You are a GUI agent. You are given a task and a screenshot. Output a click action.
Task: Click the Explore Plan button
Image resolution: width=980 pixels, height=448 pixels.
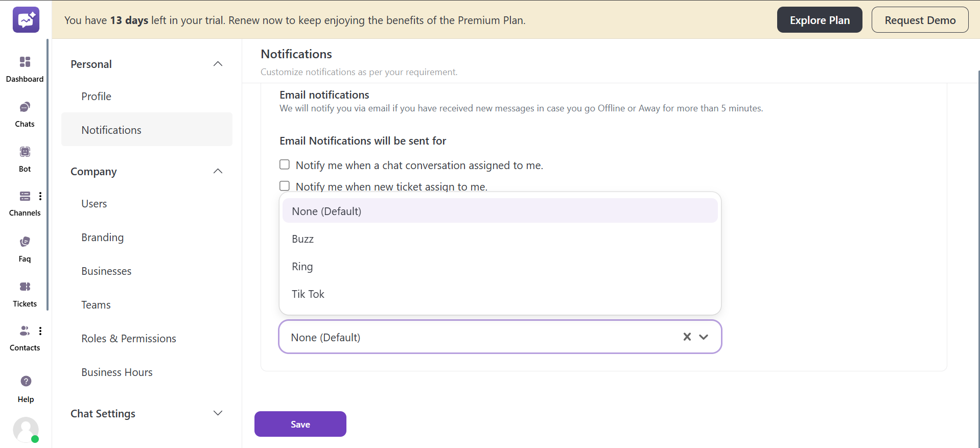[819, 20]
